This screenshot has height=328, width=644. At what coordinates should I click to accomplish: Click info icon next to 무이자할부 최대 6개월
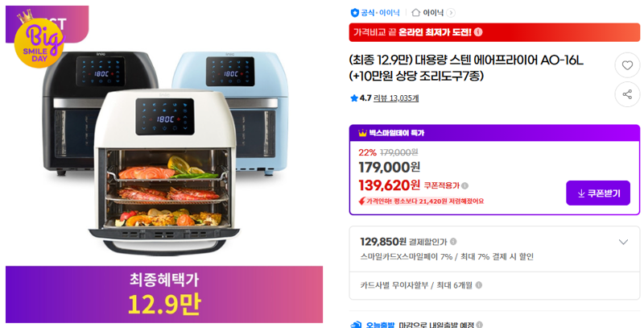(x=478, y=284)
